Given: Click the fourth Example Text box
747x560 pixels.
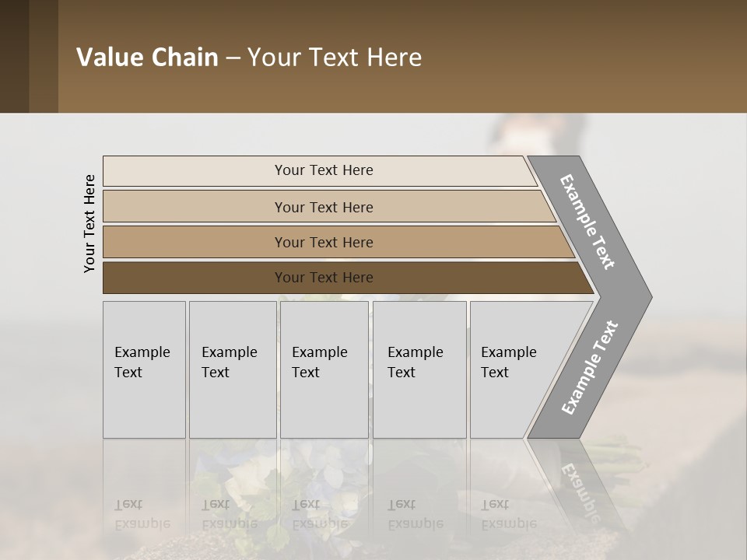Looking at the screenshot, I should (x=419, y=369).
